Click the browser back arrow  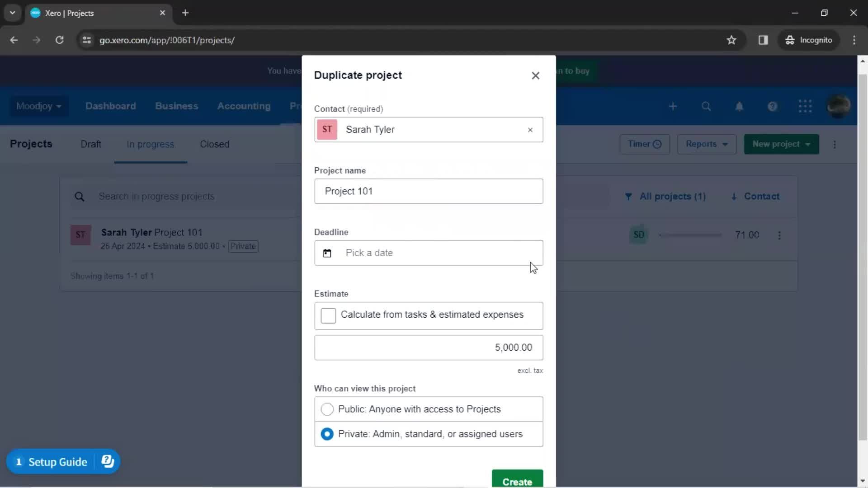(x=14, y=40)
